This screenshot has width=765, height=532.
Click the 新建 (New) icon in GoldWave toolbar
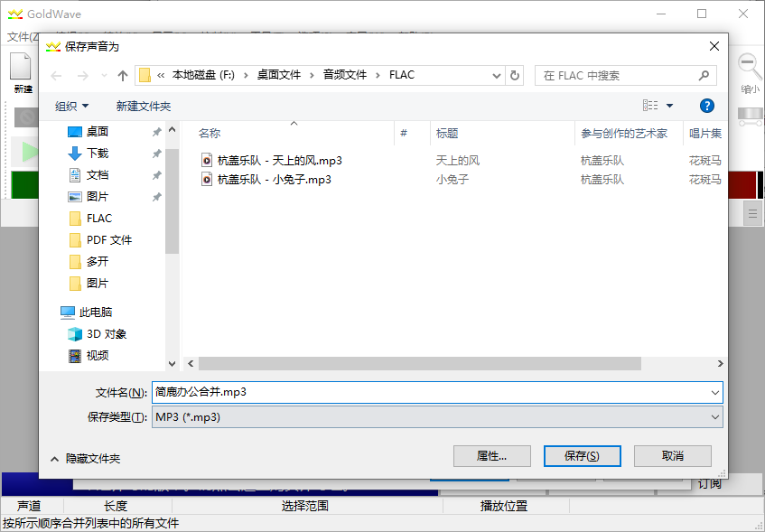20,68
